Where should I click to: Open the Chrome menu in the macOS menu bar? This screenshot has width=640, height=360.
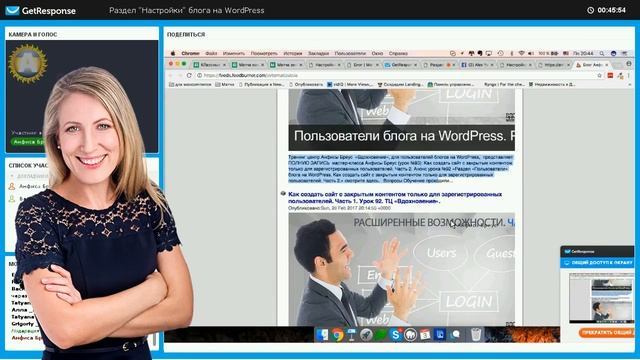pyautogui.click(x=190, y=53)
